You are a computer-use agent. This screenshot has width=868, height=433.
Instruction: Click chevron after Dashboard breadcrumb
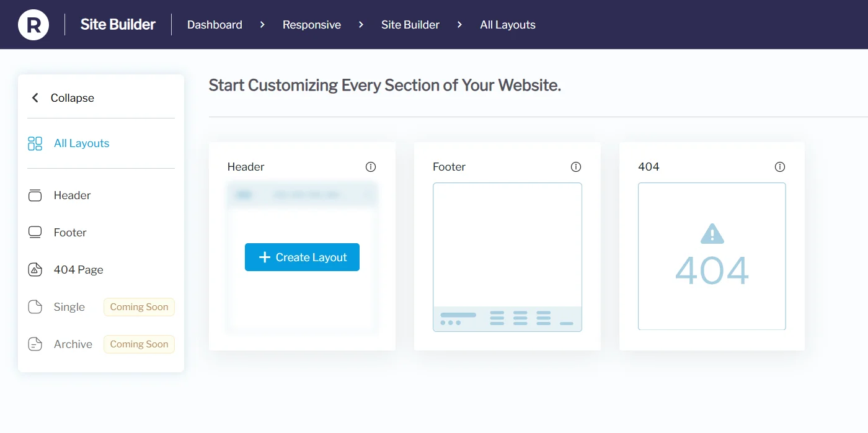(x=262, y=25)
